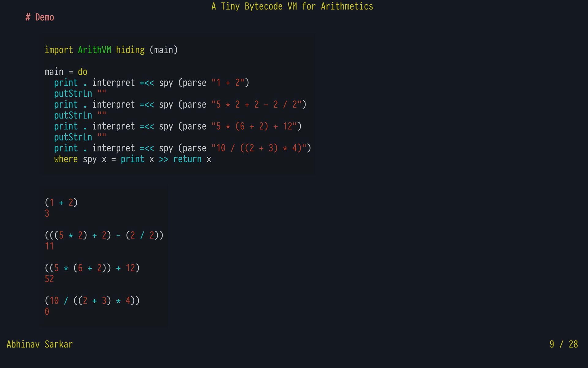This screenshot has width=588, height=368.
Task: Click the 'where spy x' definition line
Action: (132, 159)
